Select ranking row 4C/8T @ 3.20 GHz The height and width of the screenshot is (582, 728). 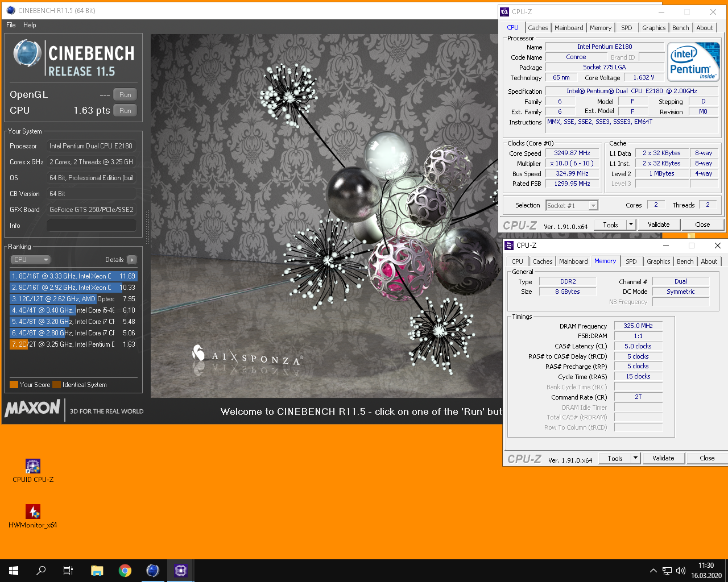(x=73, y=322)
